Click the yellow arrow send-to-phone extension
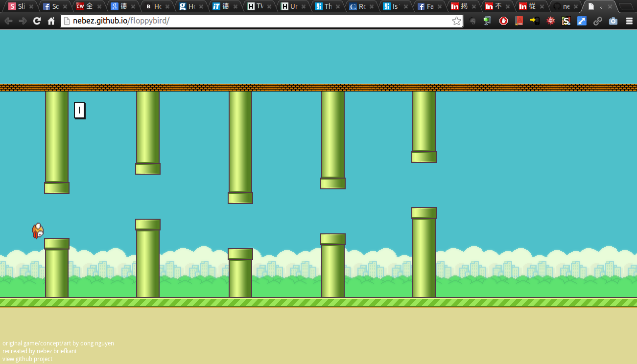637x364 pixels. pos(535,21)
